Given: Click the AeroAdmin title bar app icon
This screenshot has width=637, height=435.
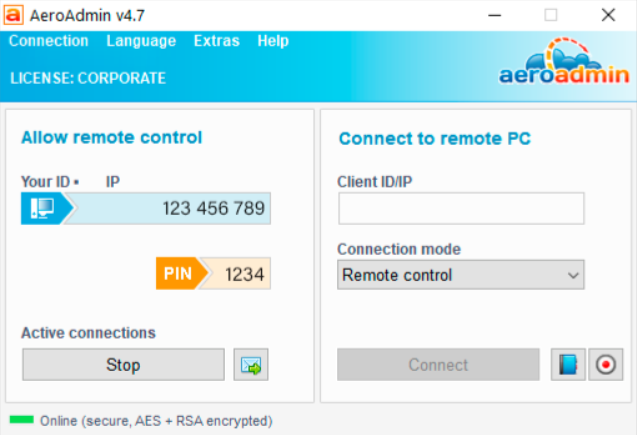Looking at the screenshot, I should click(x=14, y=15).
